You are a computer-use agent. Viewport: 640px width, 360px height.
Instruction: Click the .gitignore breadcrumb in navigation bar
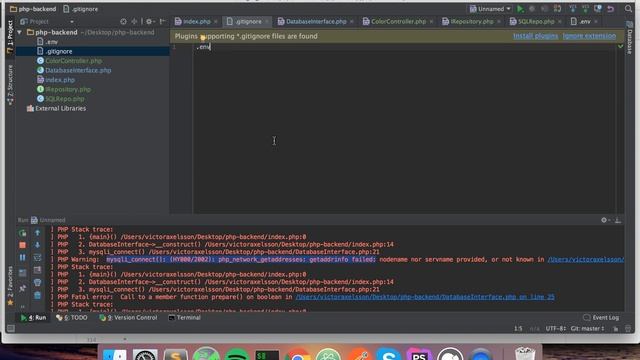coord(80,9)
